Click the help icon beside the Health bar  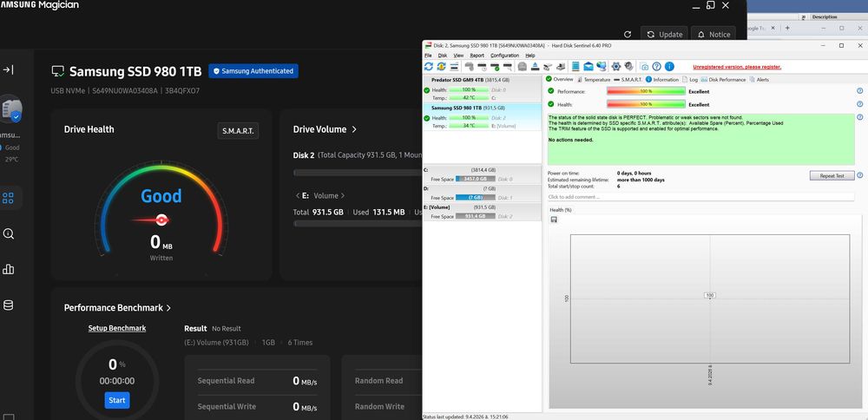pos(859,104)
